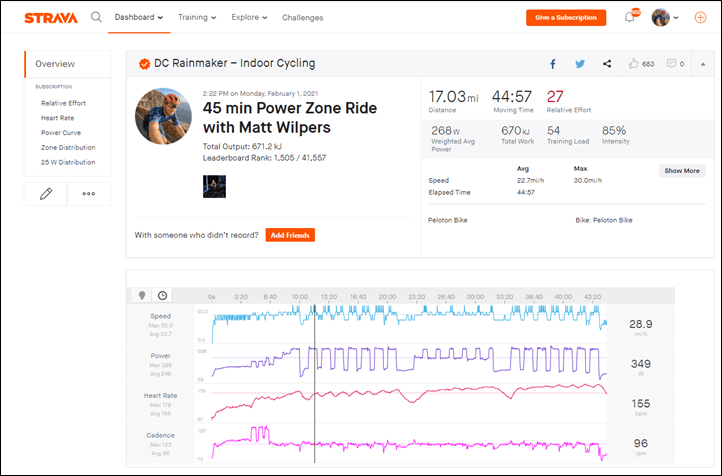Click the 85% Intensity value

[614, 130]
